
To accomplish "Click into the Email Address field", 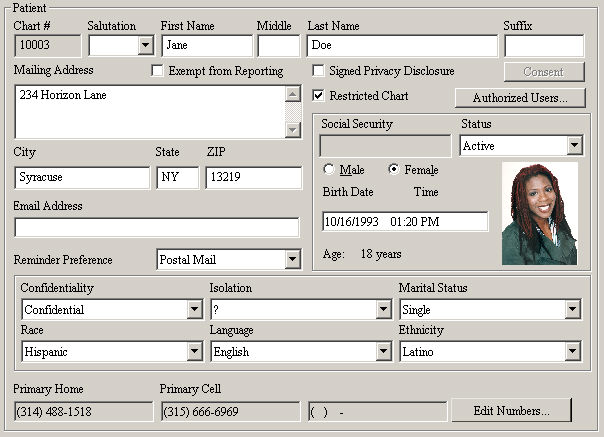I will [156, 227].
